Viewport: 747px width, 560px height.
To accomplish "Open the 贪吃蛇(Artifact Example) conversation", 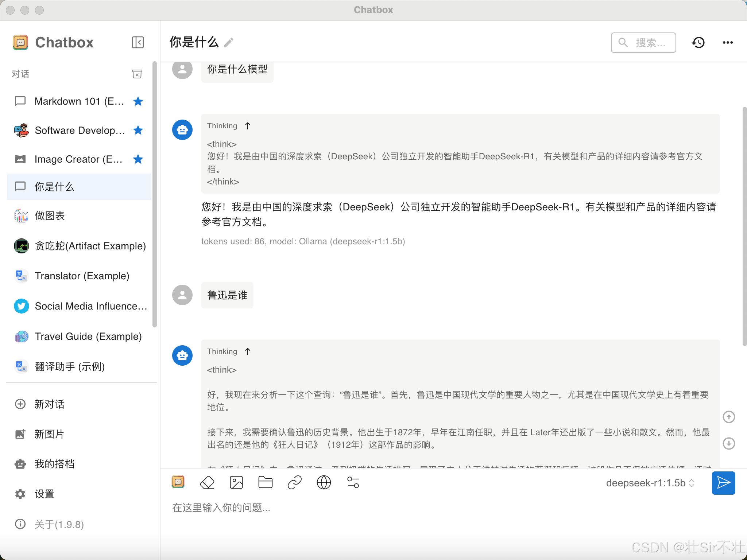I will [79, 246].
